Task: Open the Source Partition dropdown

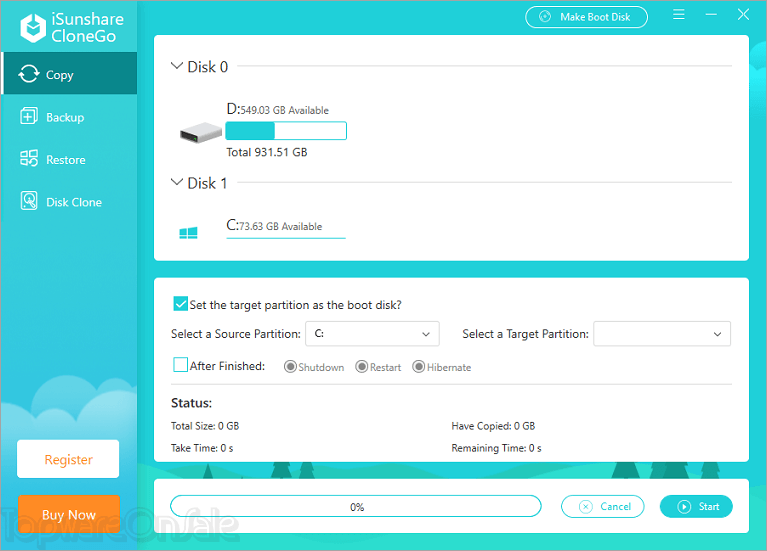Action: 372,334
